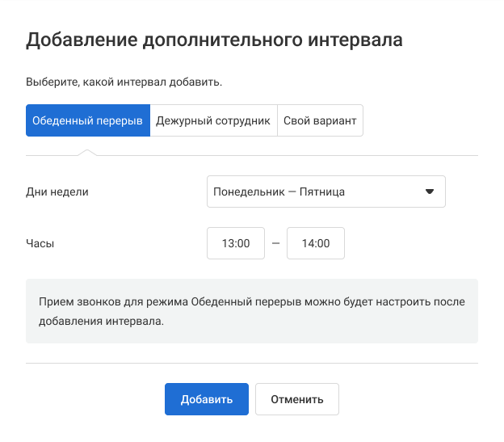Click the divider line above the Добавить button
This screenshot has height=442, width=504.
(x=251, y=364)
